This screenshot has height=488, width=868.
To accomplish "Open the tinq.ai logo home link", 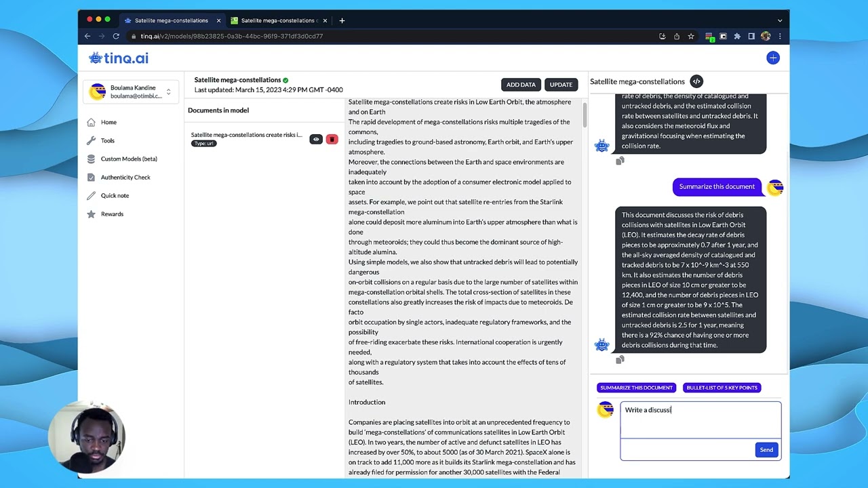I will click(119, 58).
